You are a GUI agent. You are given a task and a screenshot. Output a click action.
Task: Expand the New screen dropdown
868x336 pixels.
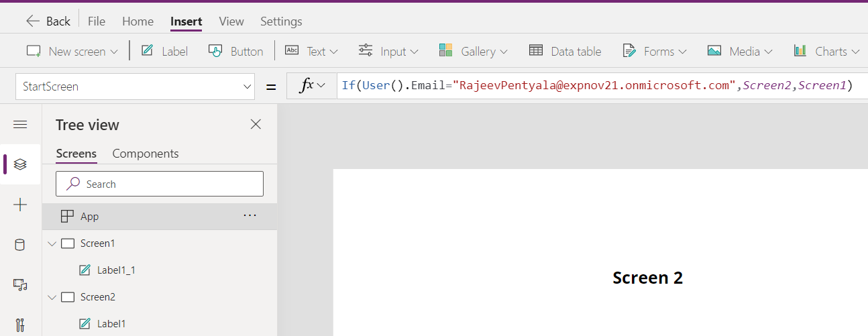point(72,51)
